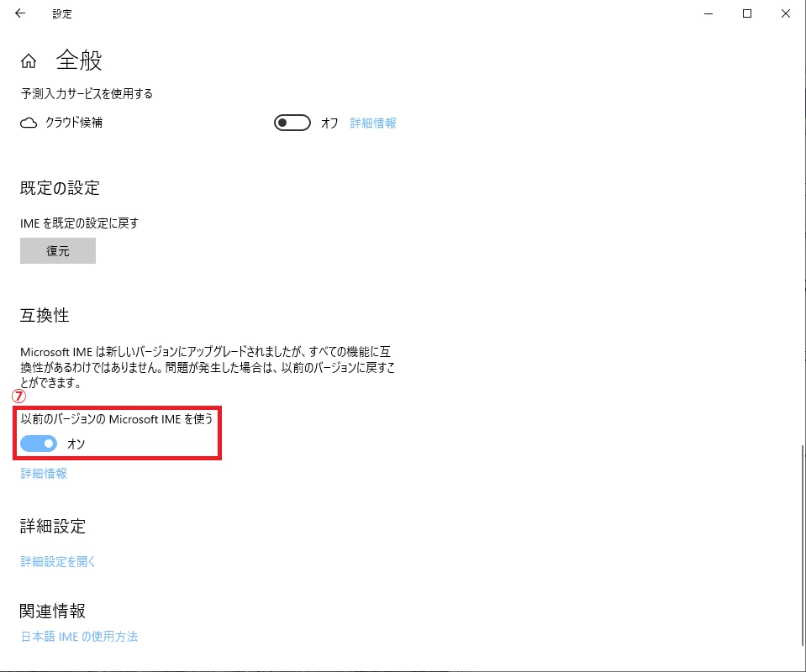Viewport: 806px width, 672px height.
Task: Go back with the arrow icon
Action: click(20, 14)
